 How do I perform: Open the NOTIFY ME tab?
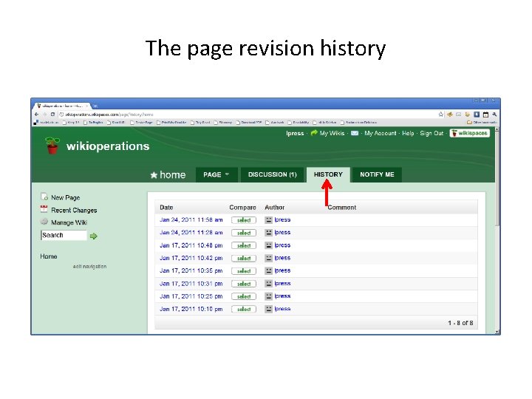click(x=377, y=174)
